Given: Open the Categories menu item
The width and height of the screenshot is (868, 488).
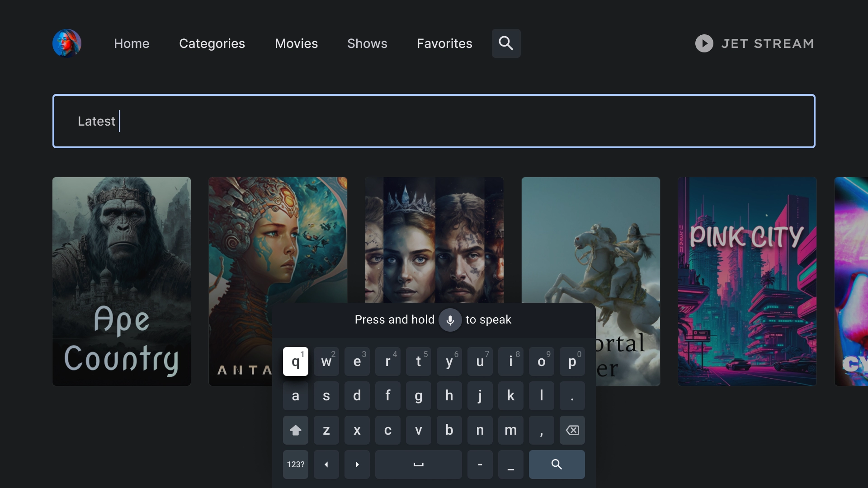Looking at the screenshot, I should 212,43.
